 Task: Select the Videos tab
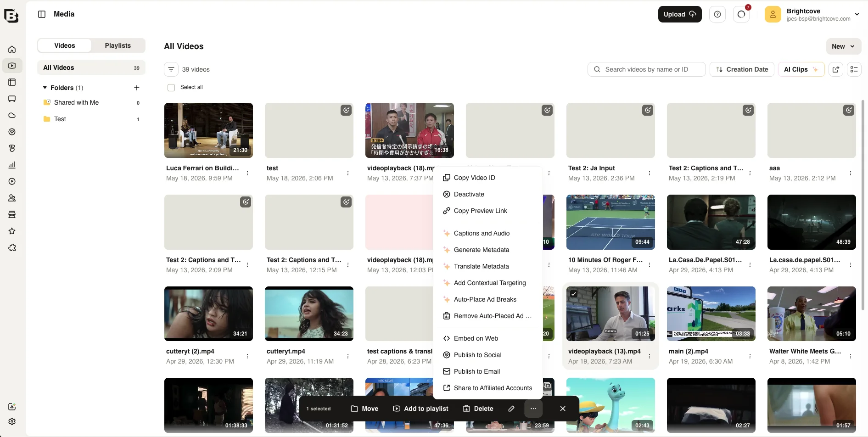pyautogui.click(x=65, y=45)
